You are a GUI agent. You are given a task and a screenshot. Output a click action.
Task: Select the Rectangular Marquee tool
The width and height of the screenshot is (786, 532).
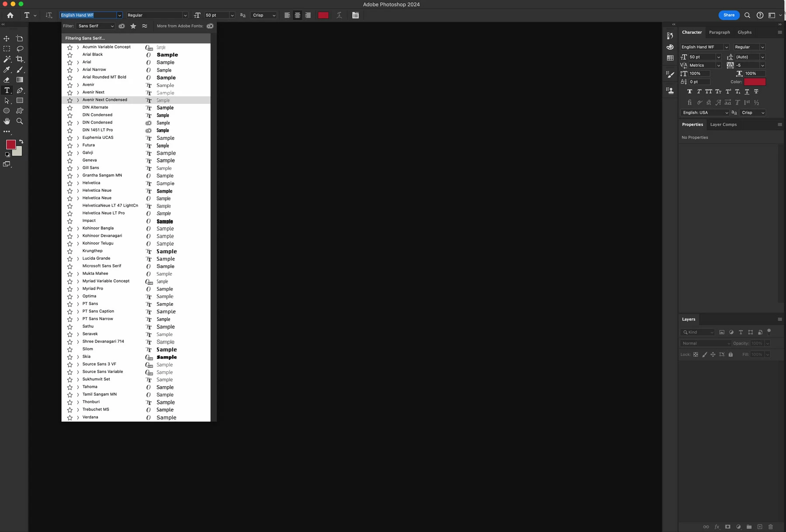(7, 49)
